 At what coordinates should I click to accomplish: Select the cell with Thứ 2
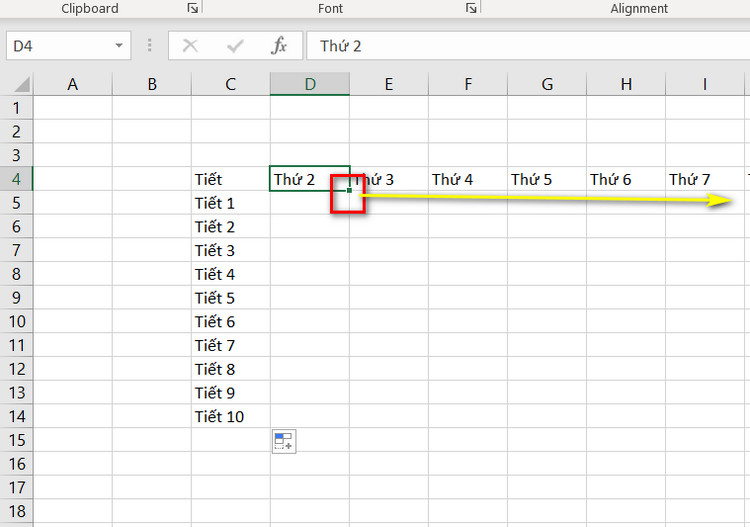coord(310,179)
